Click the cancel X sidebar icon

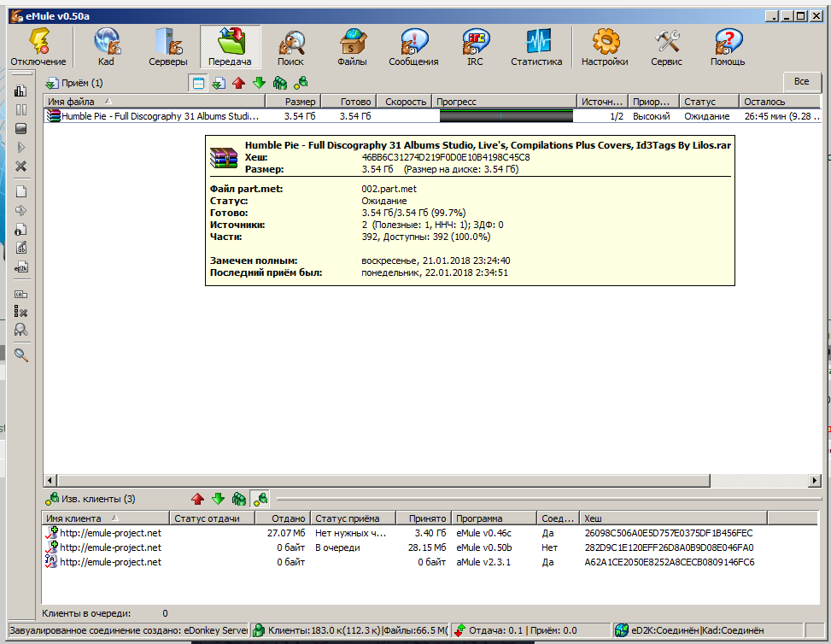click(x=20, y=167)
